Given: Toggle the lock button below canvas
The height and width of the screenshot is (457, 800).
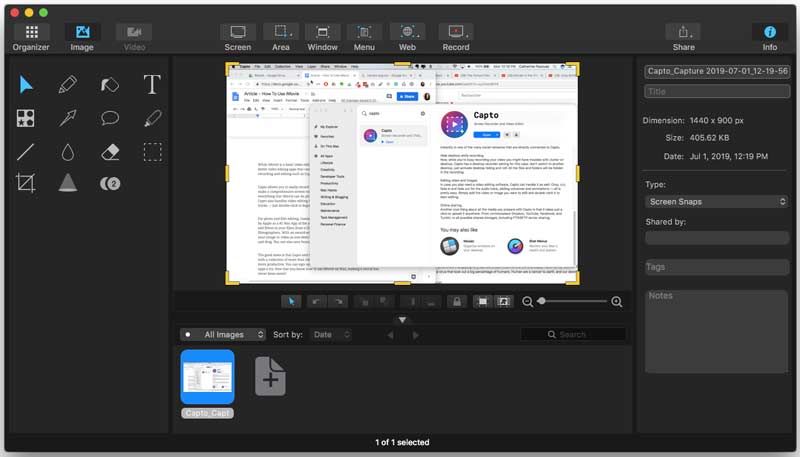Looking at the screenshot, I should 457,301.
